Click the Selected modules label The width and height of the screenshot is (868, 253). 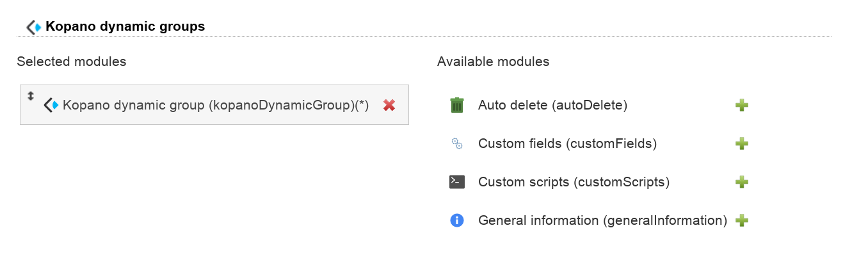click(72, 61)
